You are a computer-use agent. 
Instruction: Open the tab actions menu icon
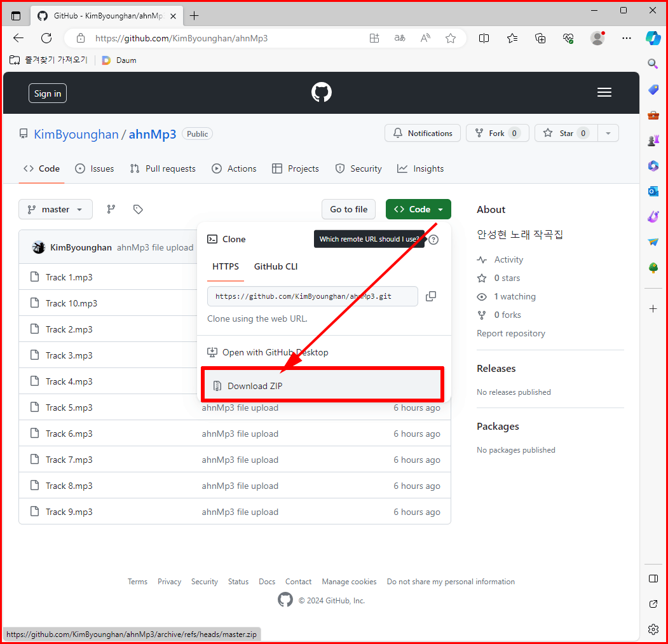coord(16,16)
